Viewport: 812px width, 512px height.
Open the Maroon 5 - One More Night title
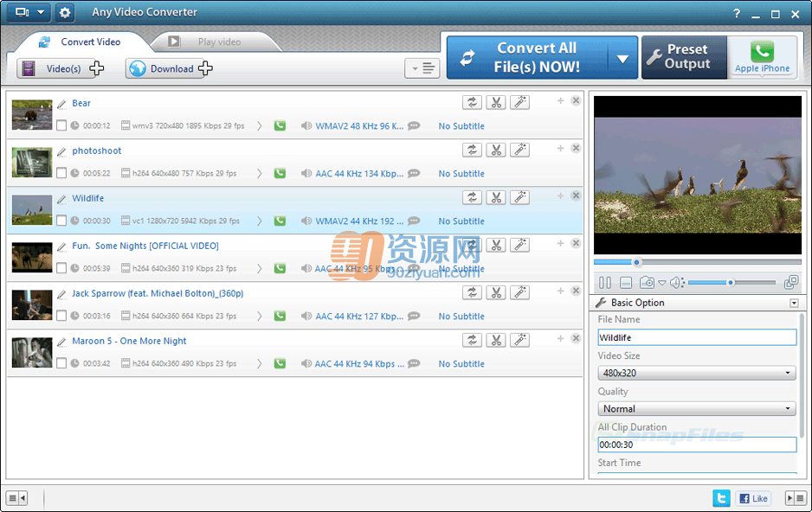click(129, 341)
